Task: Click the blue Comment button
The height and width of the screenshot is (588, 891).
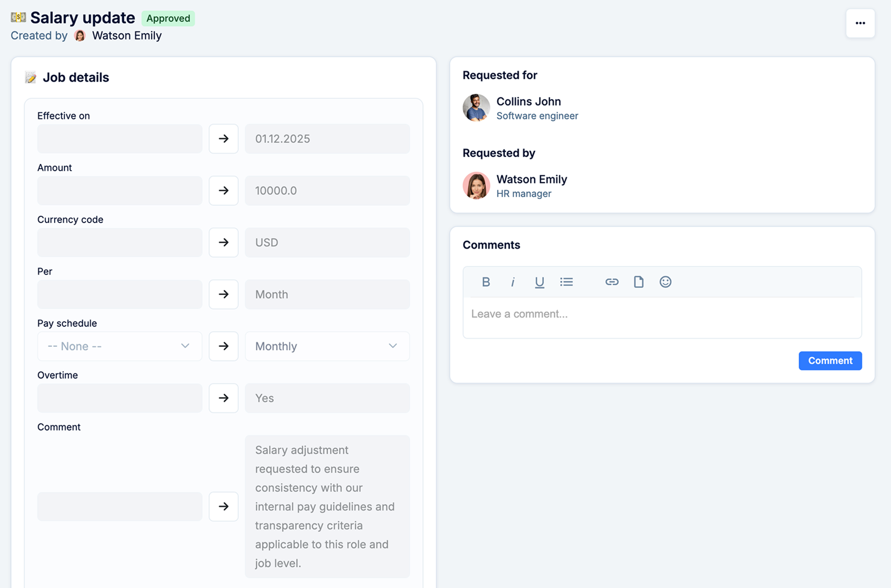Action: click(x=830, y=361)
